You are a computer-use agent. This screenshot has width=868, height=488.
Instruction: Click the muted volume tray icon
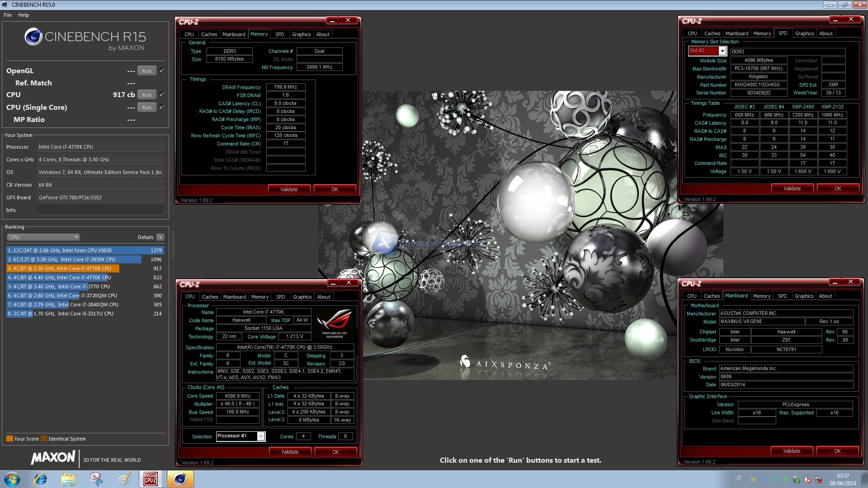[807, 480]
